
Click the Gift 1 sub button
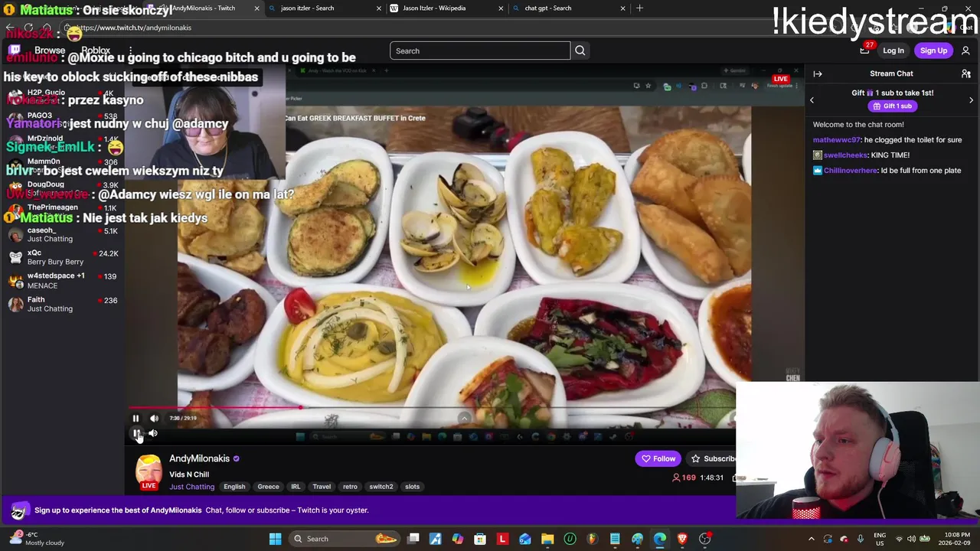pos(892,106)
